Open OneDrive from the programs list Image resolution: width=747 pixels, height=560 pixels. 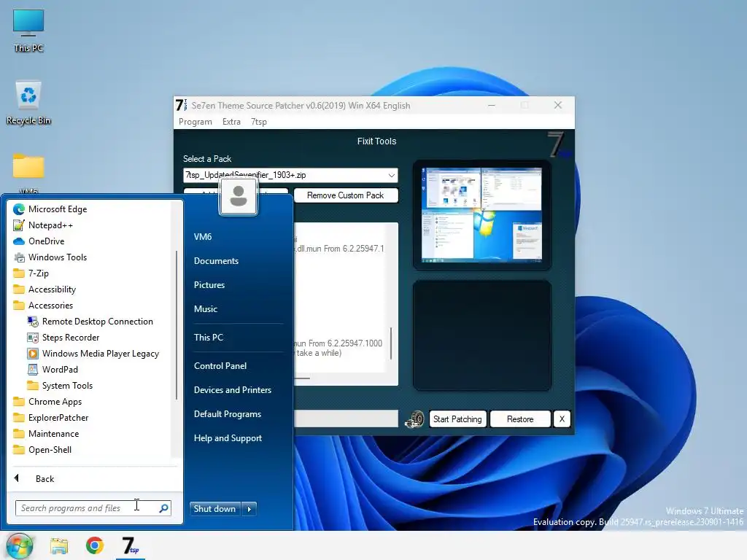[x=46, y=241]
